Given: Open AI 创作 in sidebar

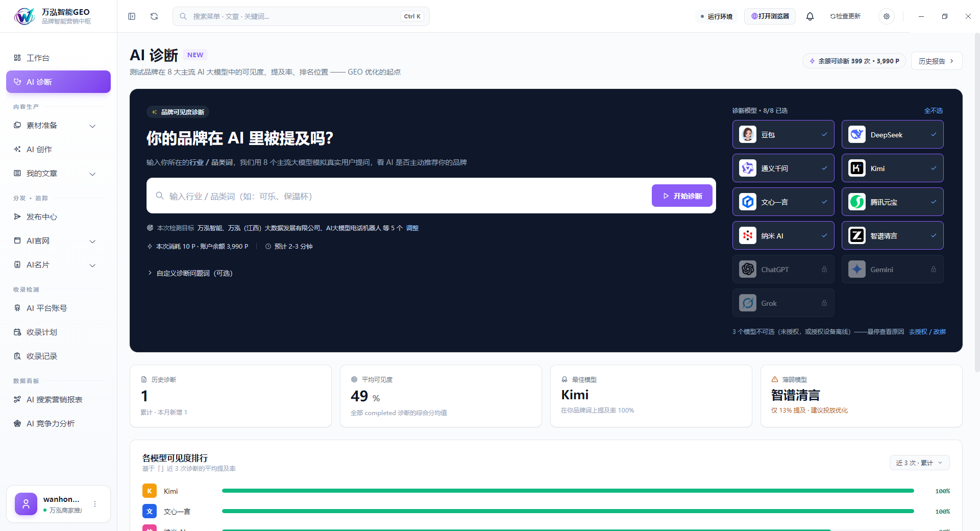Looking at the screenshot, I should coord(58,149).
